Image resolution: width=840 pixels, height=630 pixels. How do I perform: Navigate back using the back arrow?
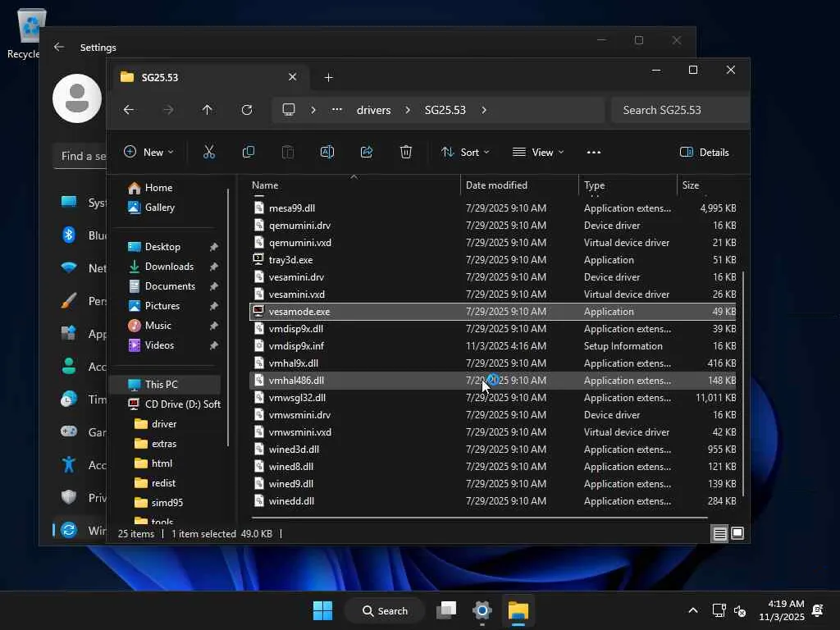[x=129, y=110]
